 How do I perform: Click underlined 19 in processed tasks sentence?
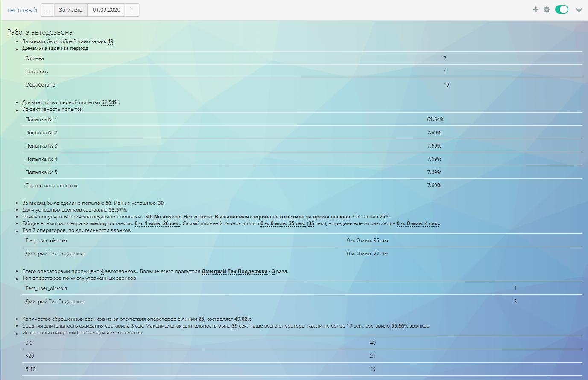click(111, 41)
